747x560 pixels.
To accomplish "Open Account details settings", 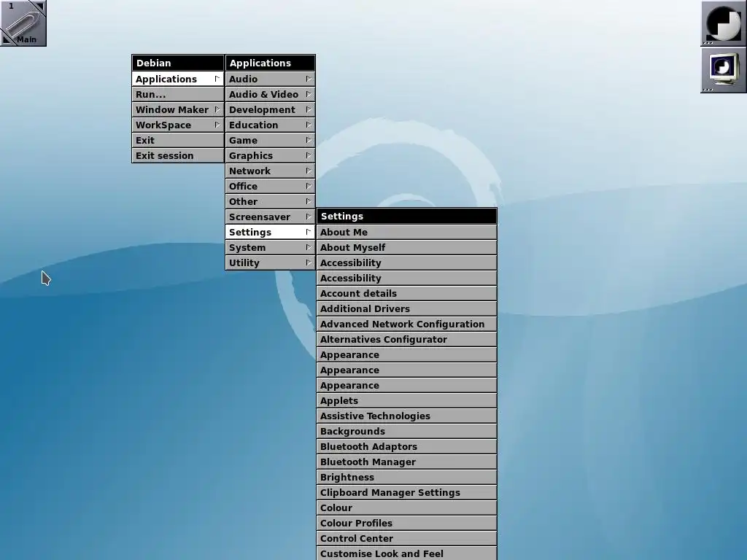I will [407, 293].
